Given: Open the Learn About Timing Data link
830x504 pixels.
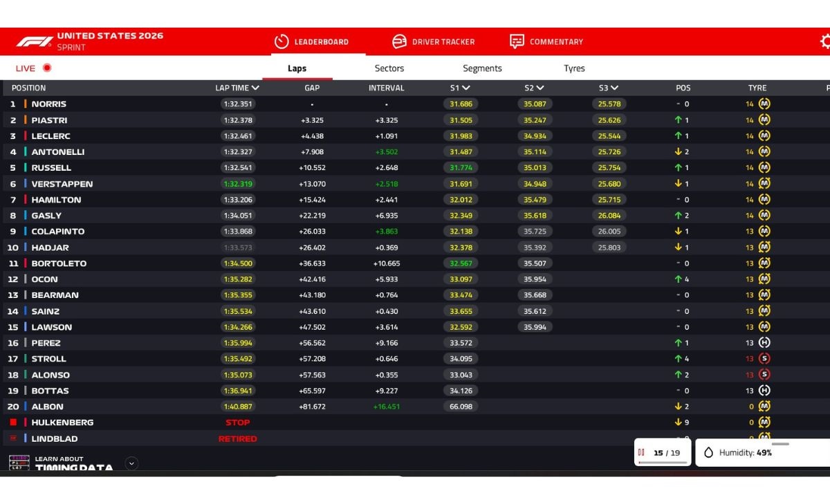Looking at the screenshot, I should (x=74, y=463).
